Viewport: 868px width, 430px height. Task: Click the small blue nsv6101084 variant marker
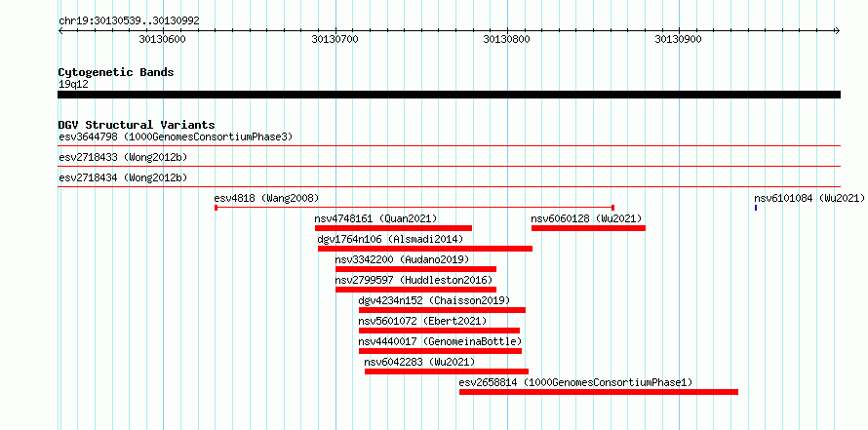[756, 208]
